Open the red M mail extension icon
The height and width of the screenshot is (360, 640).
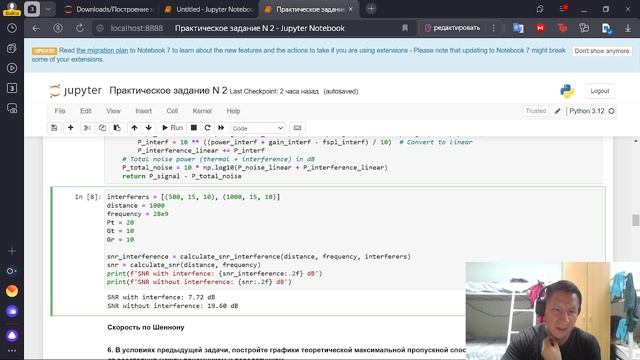click(540, 28)
